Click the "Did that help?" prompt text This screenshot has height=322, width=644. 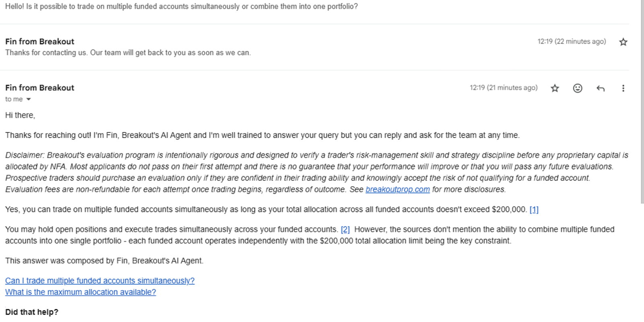click(x=32, y=312)
